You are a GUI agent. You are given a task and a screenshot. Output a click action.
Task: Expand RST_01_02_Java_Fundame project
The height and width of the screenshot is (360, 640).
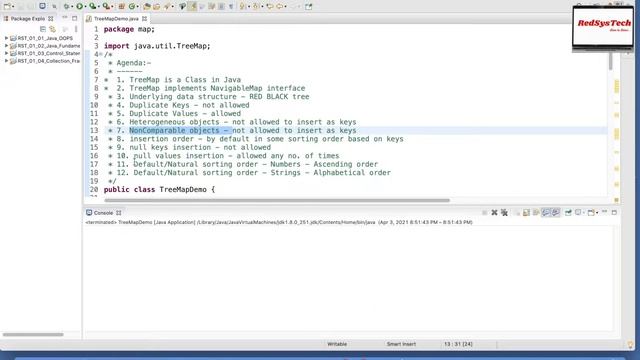coord(6,46)
